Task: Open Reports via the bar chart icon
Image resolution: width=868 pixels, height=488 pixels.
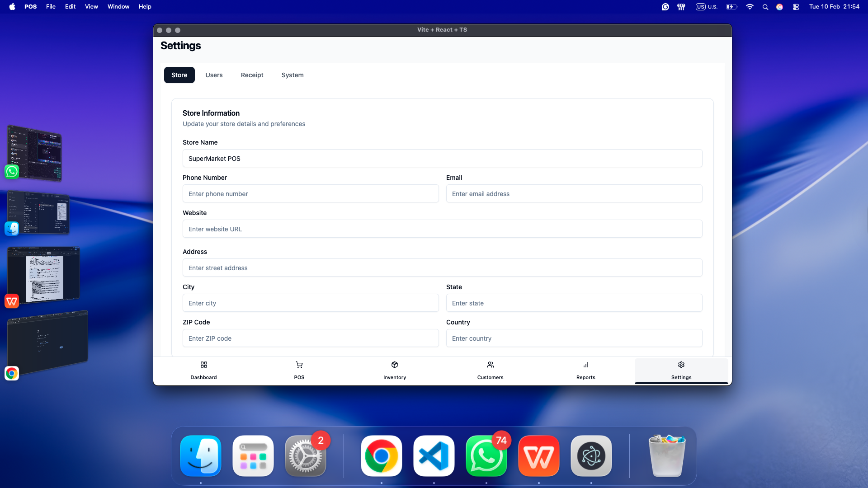Action: [x=585, y=370]
